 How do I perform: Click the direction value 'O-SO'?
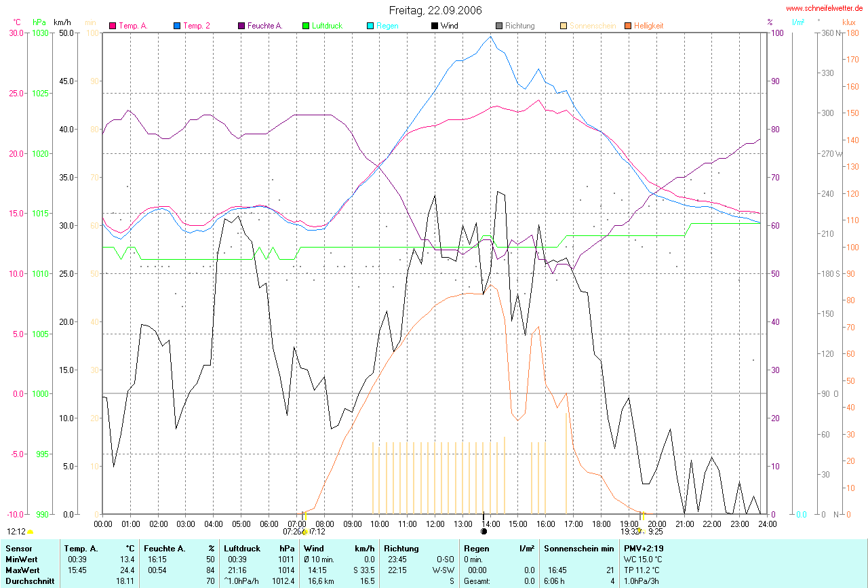pos(444,560)
